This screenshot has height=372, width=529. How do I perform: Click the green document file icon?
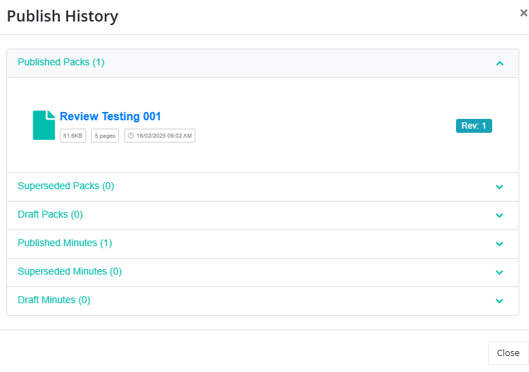[x=44, y=125]
